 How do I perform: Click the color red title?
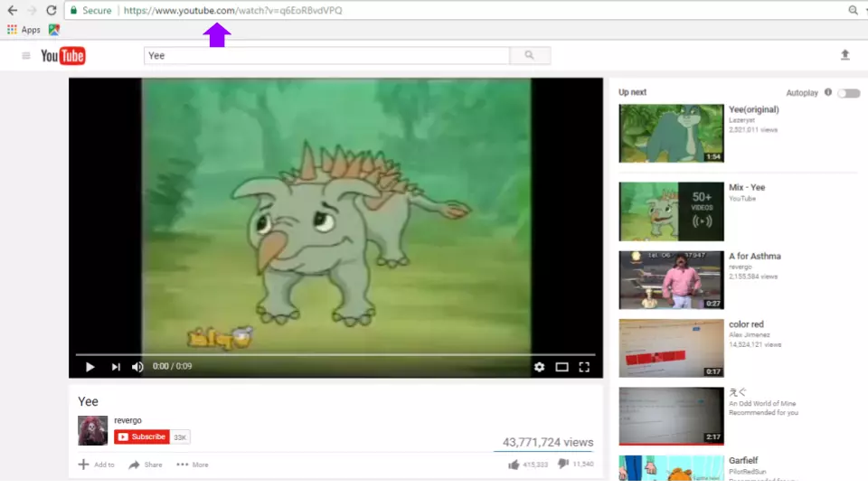point(746,324)
